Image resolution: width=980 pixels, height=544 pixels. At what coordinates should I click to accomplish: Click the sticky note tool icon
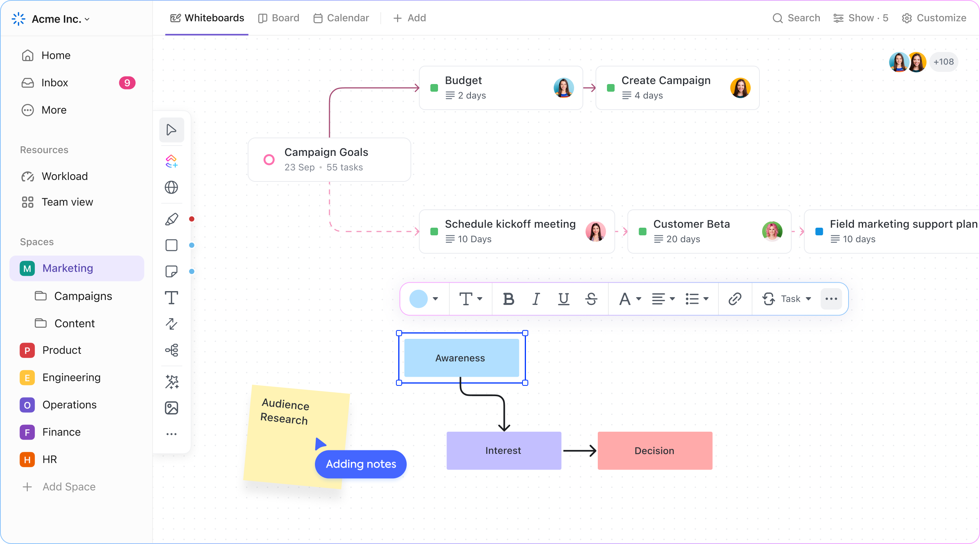point(172,271)
